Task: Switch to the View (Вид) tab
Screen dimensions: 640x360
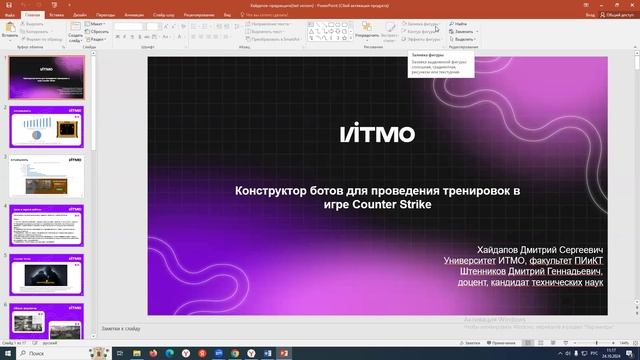Action: (x=227, y=15)
